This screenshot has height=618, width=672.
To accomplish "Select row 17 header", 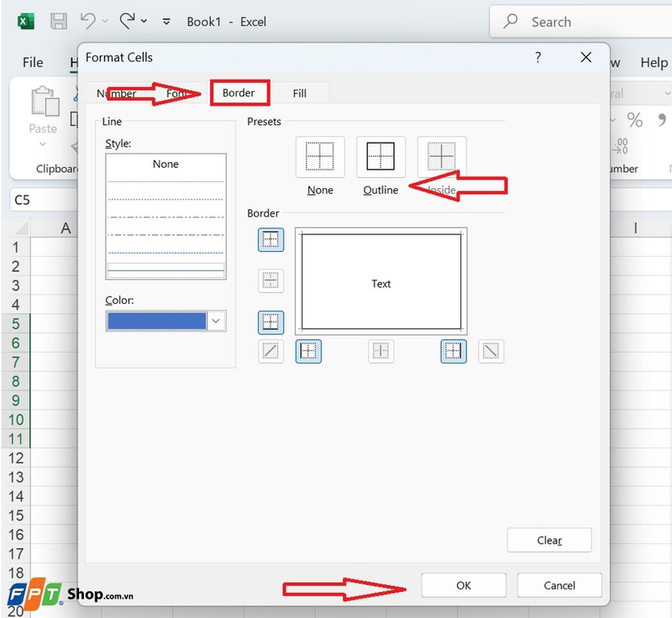I will [x=16, y=553].
